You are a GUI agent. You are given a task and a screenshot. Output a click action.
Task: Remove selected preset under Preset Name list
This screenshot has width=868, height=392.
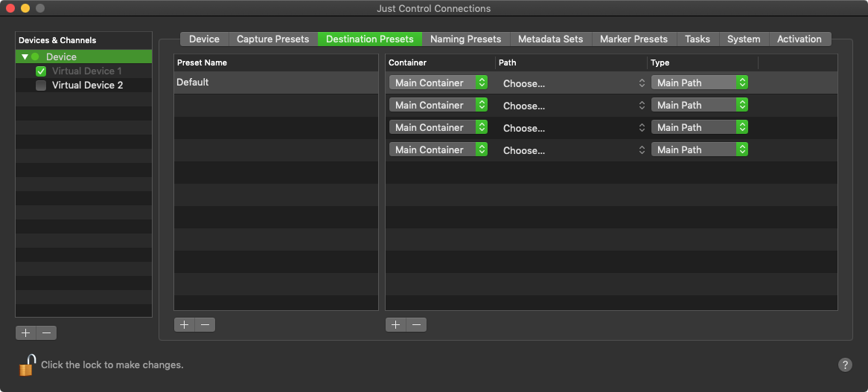205,324
